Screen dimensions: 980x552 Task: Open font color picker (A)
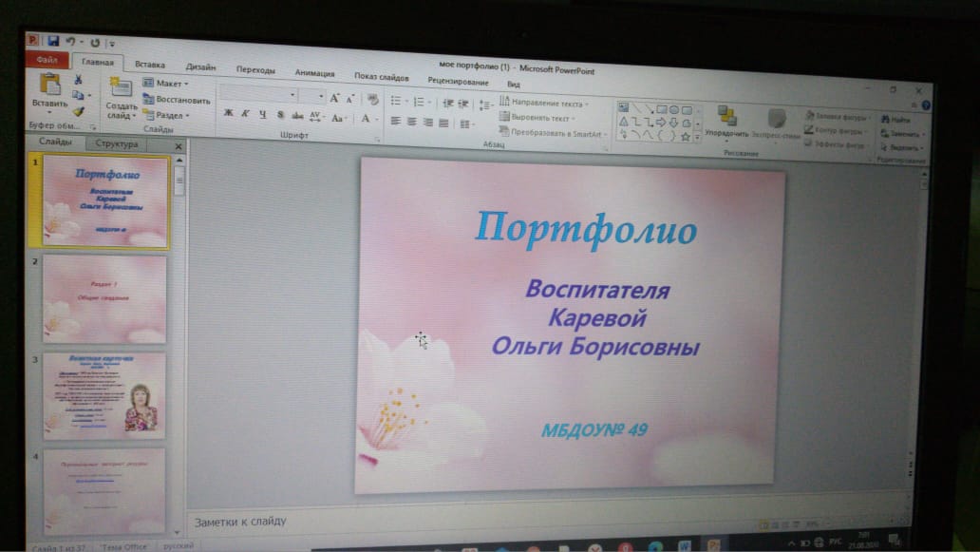(x=366, y=119)
